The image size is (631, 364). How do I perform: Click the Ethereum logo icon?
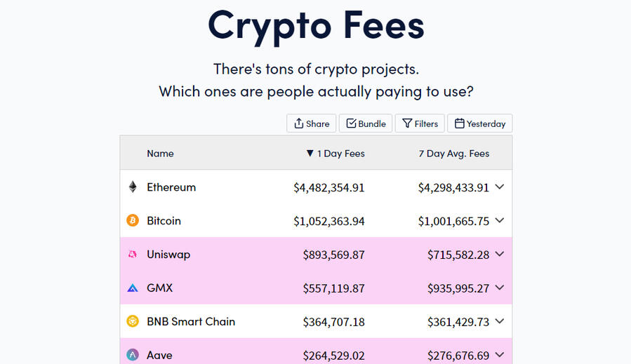click(133, 187)
